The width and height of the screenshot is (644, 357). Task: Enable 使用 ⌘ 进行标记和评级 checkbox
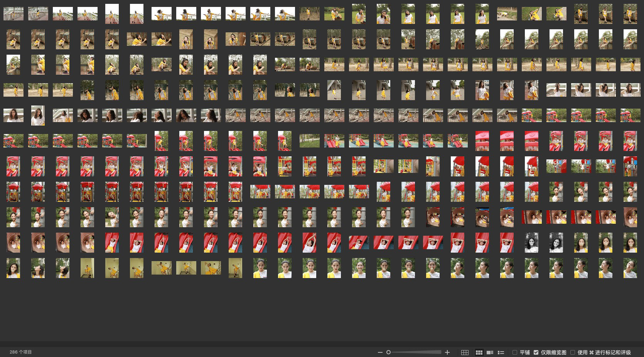click(x=573, y=352)
